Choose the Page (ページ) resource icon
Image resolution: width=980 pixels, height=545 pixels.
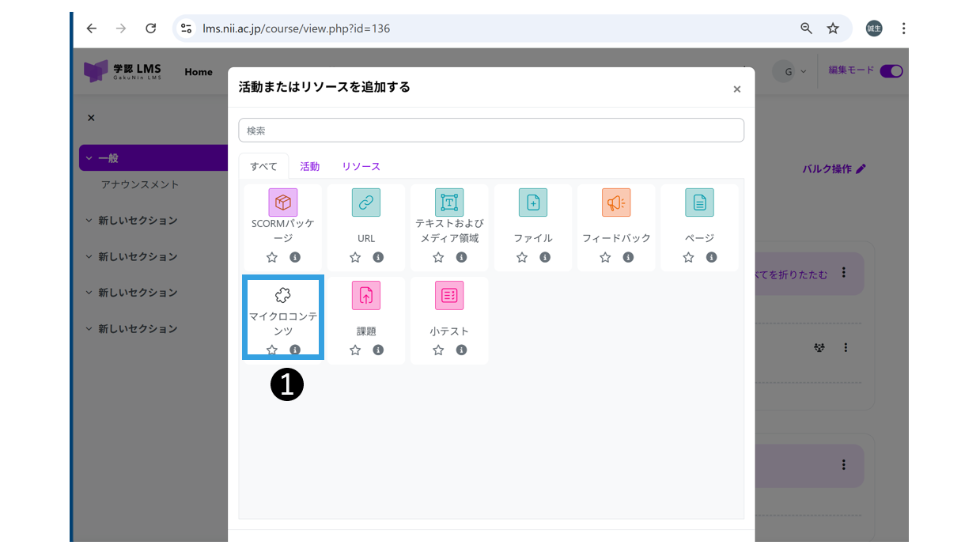(x=699, y=202)
